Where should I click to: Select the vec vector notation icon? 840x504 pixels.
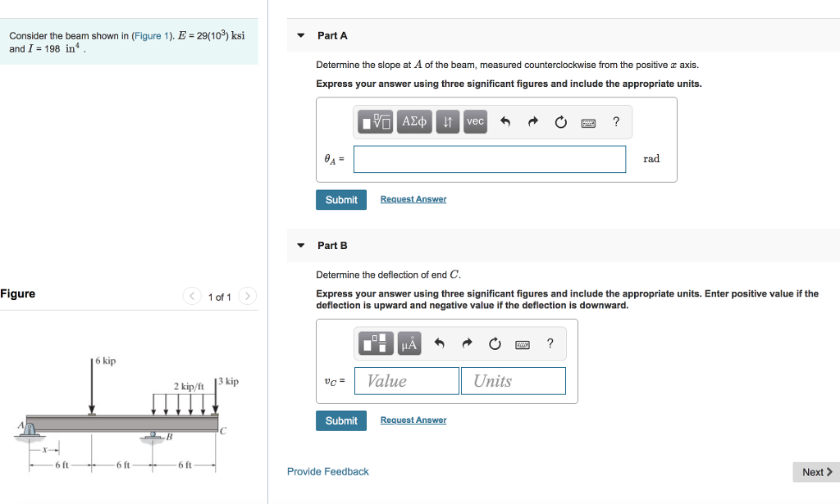coord(474,121)
